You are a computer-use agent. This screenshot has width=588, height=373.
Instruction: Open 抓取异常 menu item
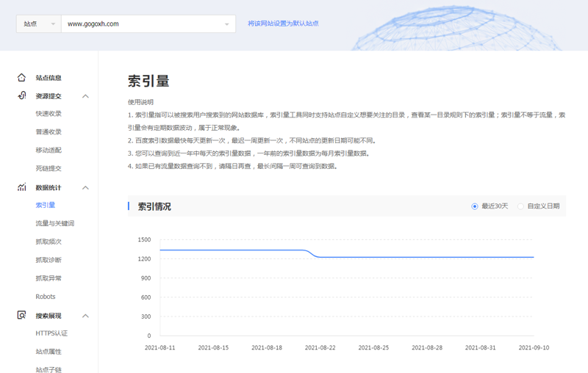tap(49, 278)
